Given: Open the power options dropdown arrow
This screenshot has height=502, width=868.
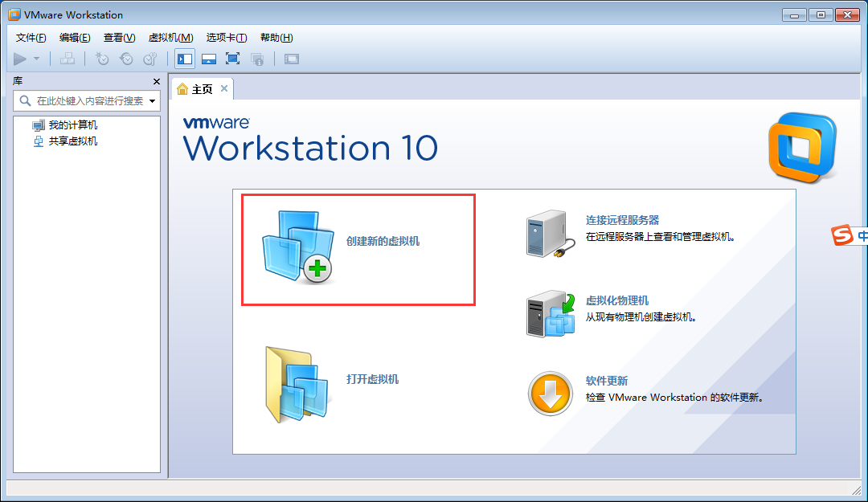Looking at the screenshot, I should click(x=36, y=59).
